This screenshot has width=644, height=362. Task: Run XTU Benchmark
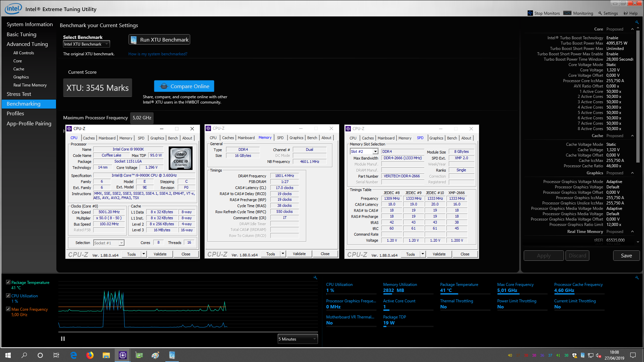(x=159, y=40)
